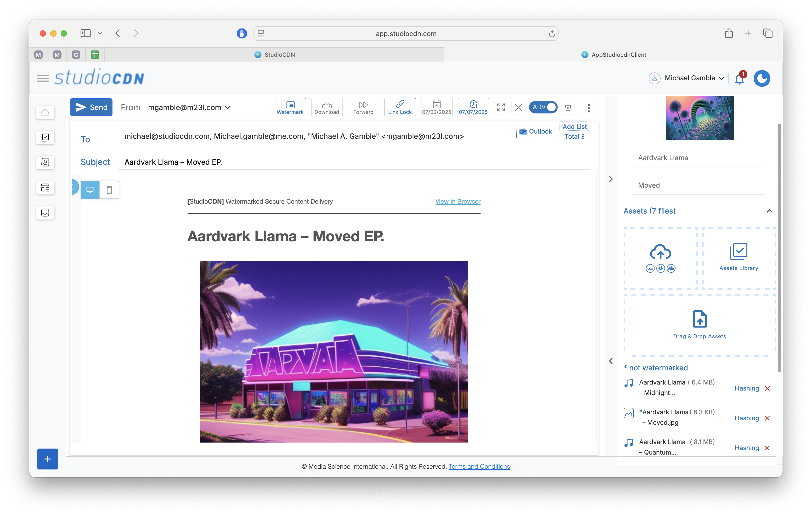Click the Aardvark Llama artist field
This screenshot has width=812, height=516.
pyautogui.click(x=698, y=158)
